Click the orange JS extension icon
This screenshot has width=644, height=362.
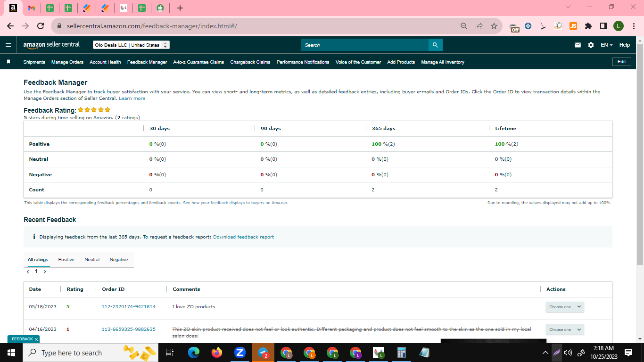coord(573,26)
